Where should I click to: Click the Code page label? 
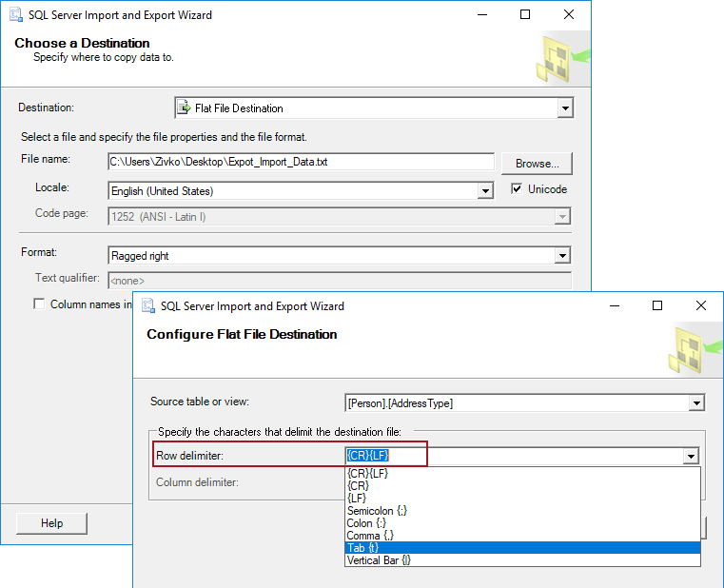tap(62, 213)
